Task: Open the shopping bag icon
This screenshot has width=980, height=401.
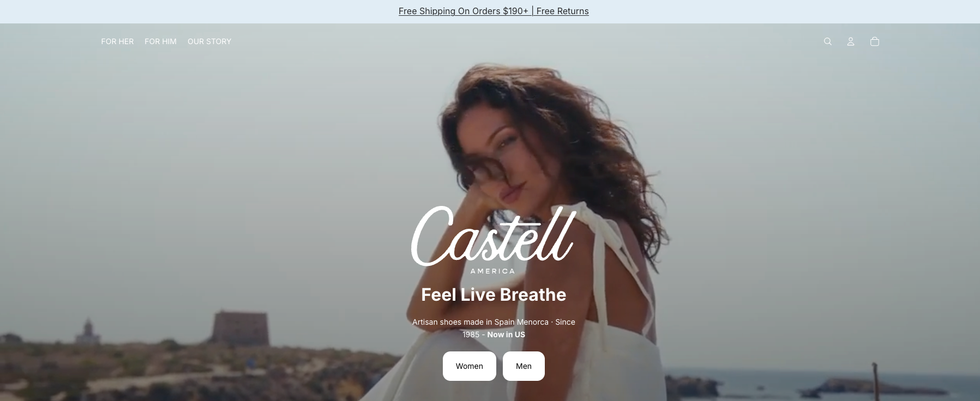Action: (874, 41)
